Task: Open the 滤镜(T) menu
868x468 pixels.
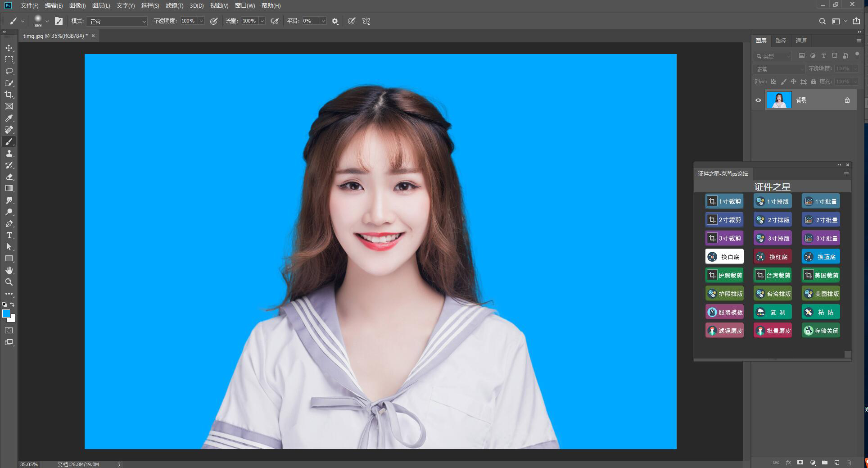Action: 174,5
